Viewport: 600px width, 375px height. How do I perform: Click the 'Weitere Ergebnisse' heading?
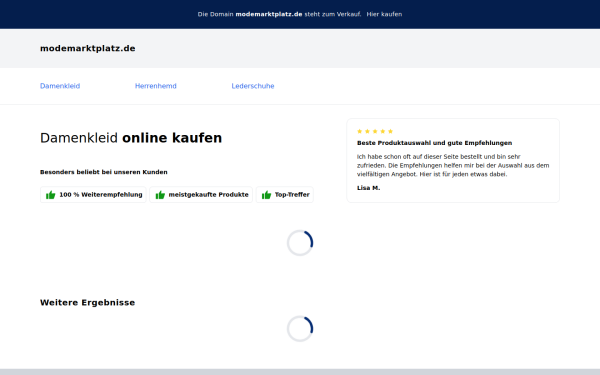click(88, 303)
